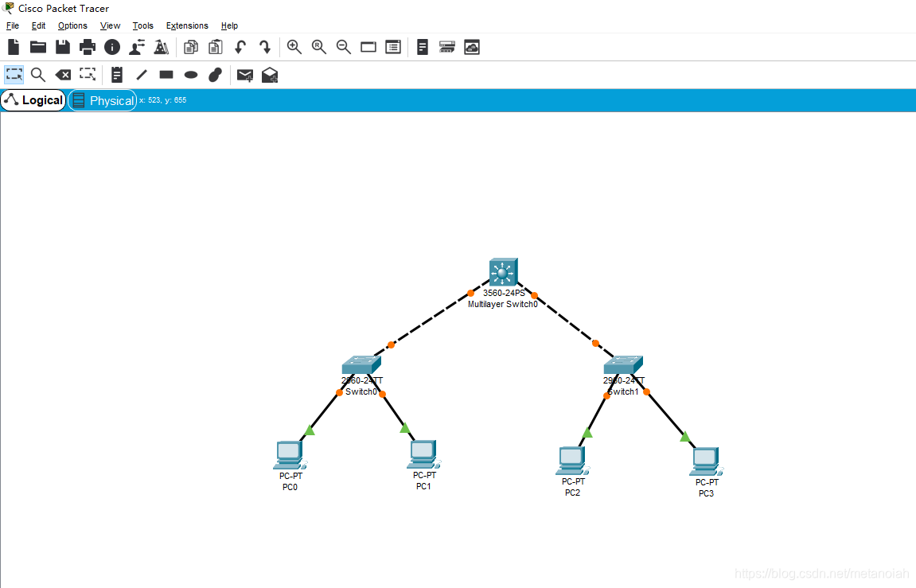Open a file with folder icon
The height and width of the screenshot is (588, 916).
pyautogui.click(x=38, y=47)
